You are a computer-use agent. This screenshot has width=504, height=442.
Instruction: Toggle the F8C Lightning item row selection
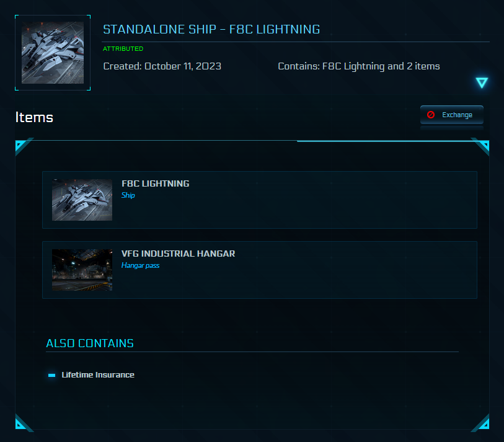259,200
